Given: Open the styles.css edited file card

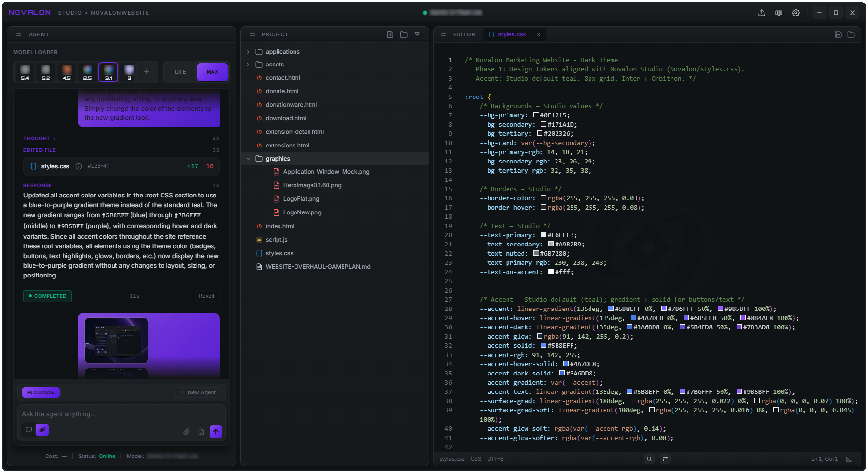Looking at the screenshot, I should coord(121,166).
